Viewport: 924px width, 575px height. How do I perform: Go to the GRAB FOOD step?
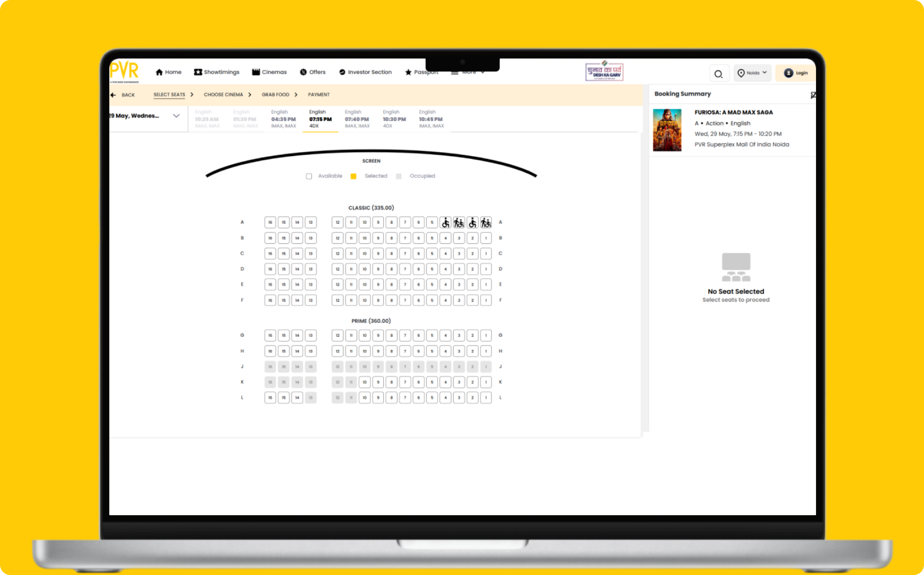[x=275, y=95]
